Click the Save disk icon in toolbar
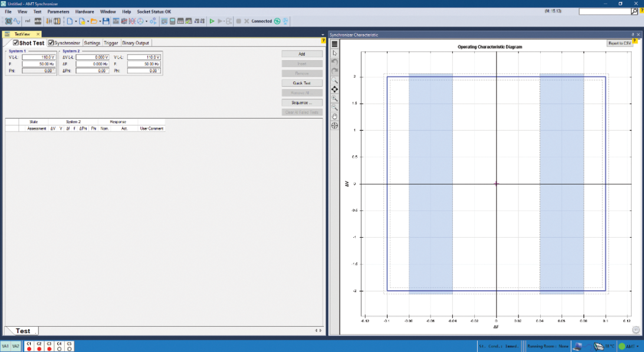This screenshot has height=352, width=644. click(106, 21)
